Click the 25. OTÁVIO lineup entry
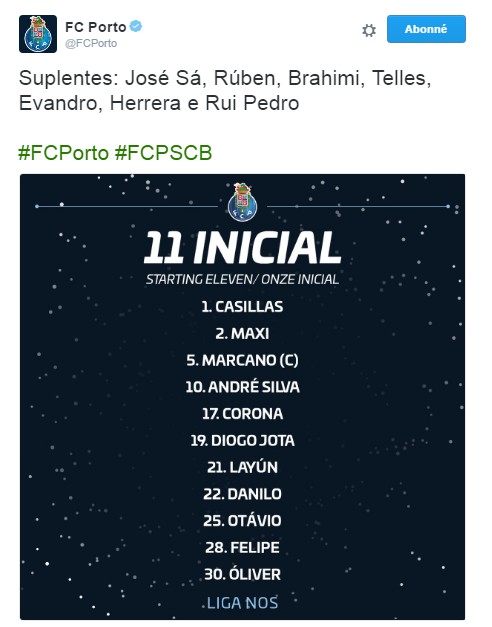Viewport: 492px width, 627px height. coord(242,521)
